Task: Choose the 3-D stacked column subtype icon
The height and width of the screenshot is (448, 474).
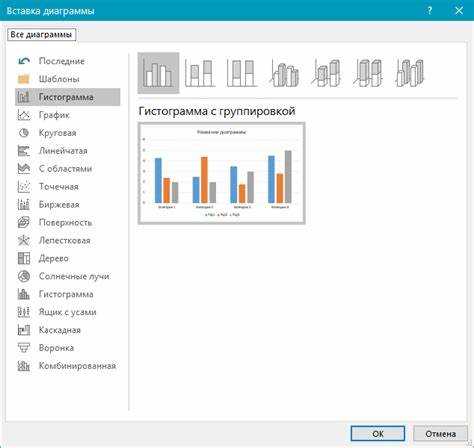Action: point(326,73)
